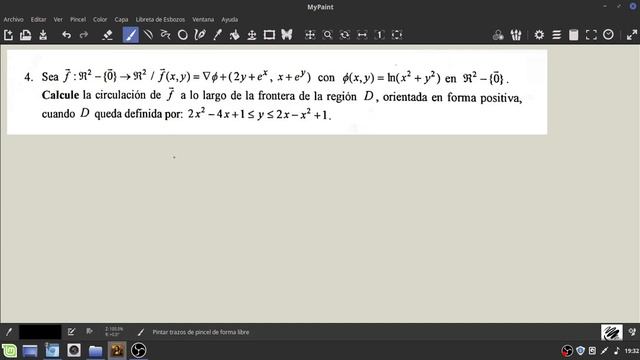Open the Ventana menu
The image size is (640, 360).
click(203, 20)
